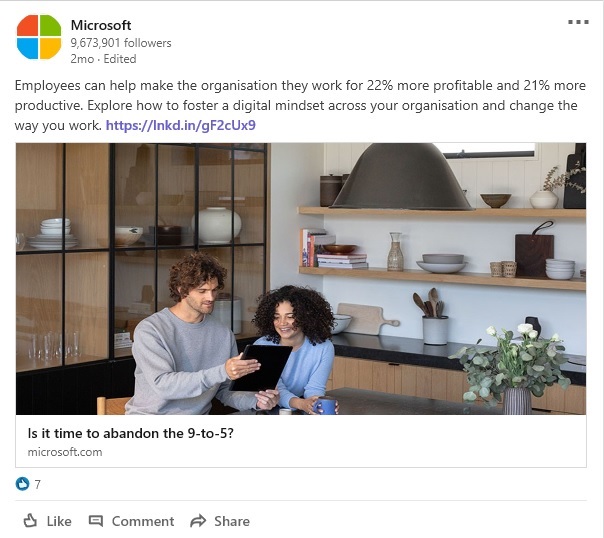This screenshot has width=604, height=538.
Task: View the reaction count of 7
Action: [37, 484]
